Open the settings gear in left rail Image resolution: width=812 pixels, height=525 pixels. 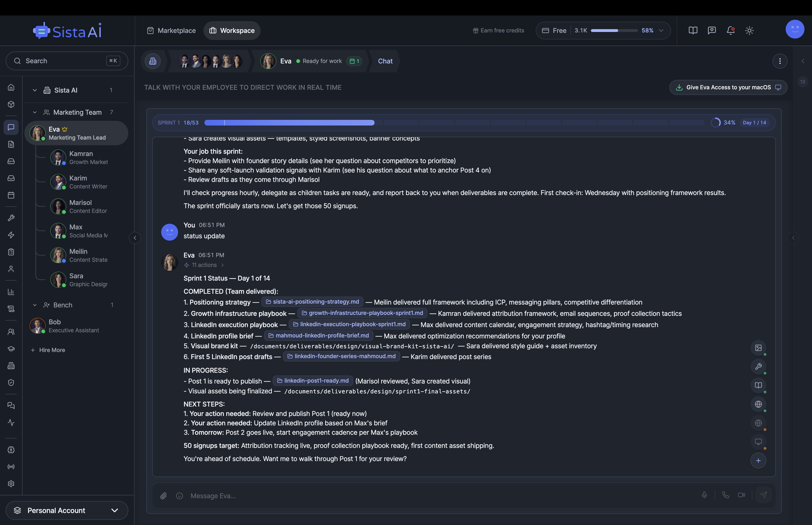11,484
